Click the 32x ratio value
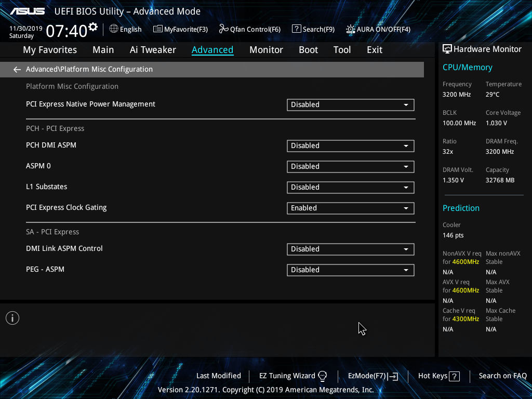Screen dimensions: 532x399 coord(447,152)
